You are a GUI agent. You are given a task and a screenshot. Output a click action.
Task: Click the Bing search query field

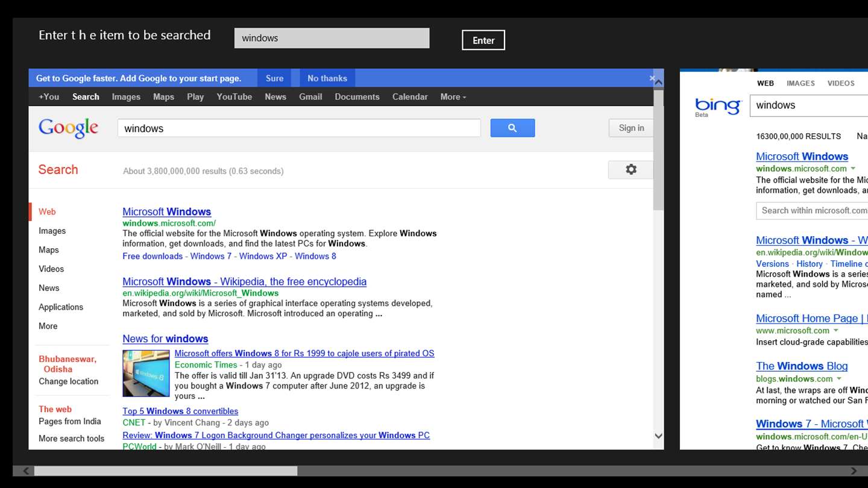[809, 105]
